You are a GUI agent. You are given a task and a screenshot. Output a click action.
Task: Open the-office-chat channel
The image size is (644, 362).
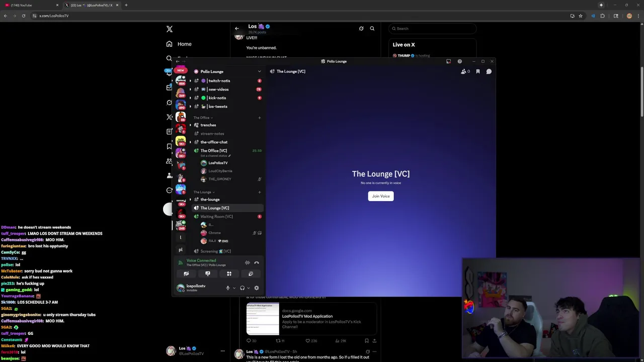pyautogui.click(x=227, y=142)
